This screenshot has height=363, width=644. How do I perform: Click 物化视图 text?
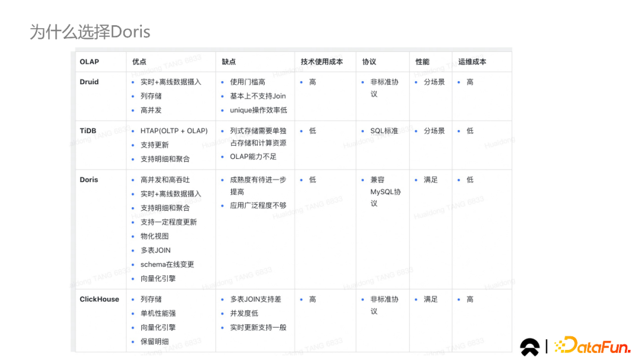(154, 236)
